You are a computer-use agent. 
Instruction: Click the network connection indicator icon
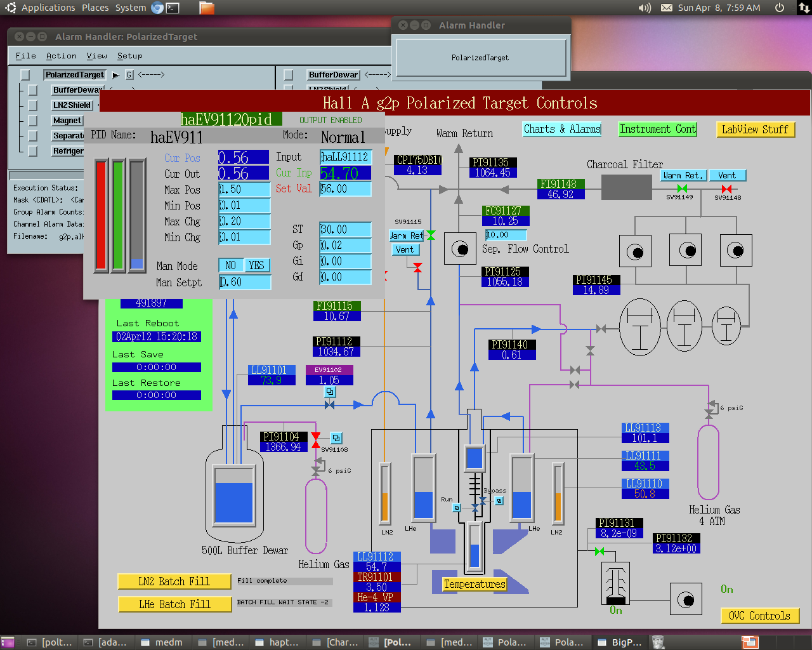coord(804,8)
